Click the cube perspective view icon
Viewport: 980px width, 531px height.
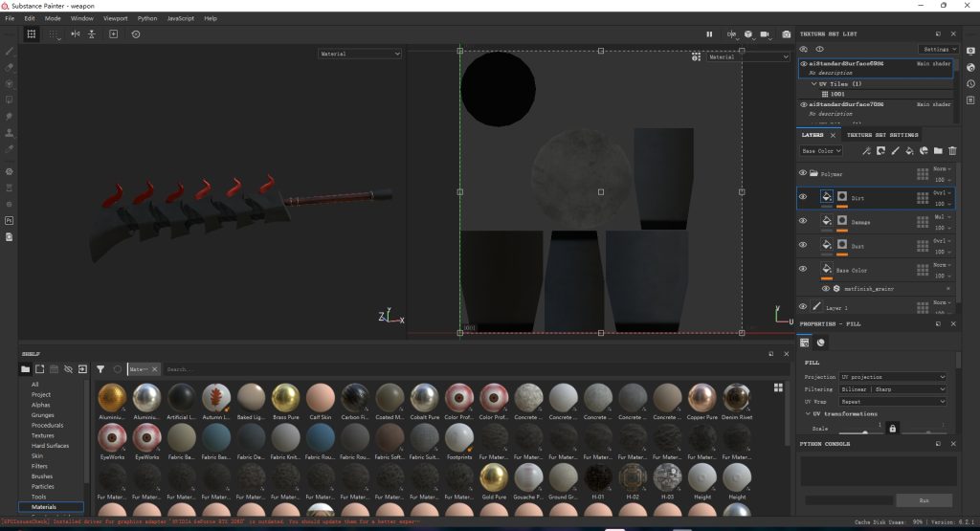(x=748, y=34)
